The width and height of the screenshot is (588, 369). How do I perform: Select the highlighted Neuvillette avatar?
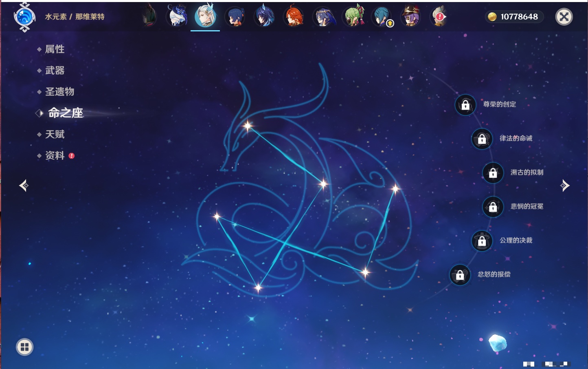point(205,16)
